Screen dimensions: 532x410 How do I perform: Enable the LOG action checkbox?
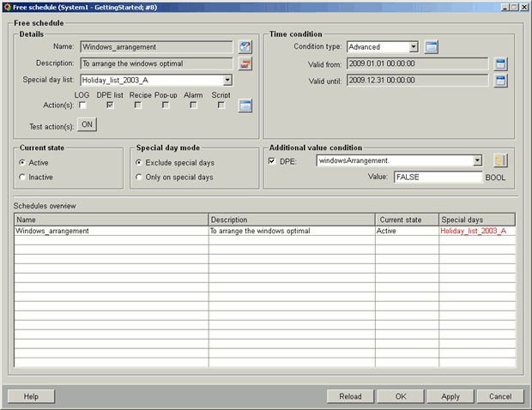click(x=82, y=106)
